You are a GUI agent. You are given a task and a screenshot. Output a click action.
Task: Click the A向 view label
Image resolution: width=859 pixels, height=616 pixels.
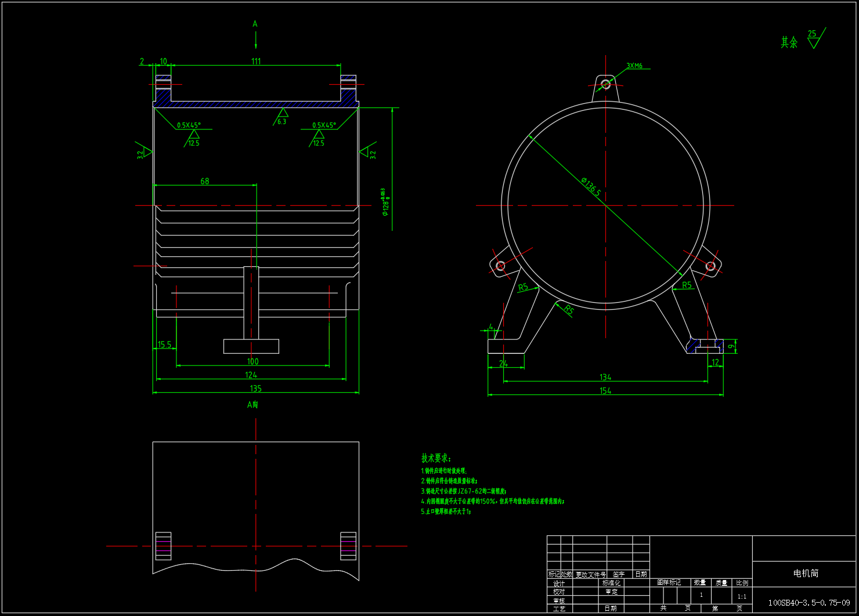(x=252, y=404)
